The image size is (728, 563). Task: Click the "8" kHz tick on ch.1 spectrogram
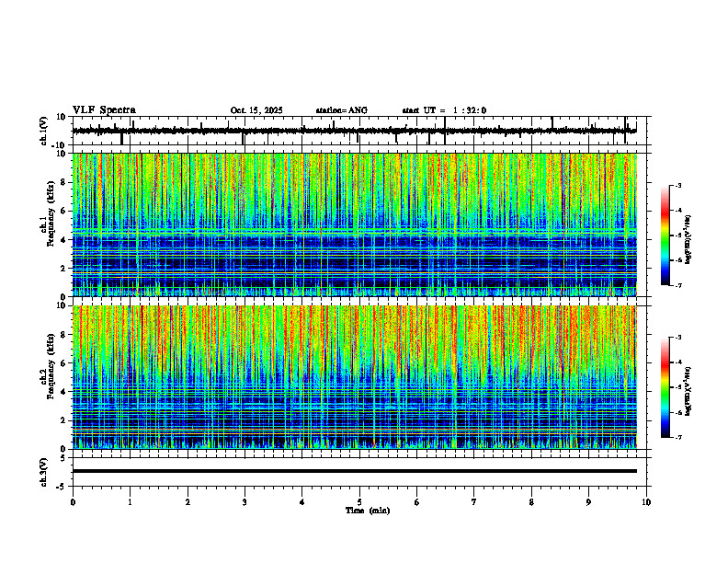63,182
